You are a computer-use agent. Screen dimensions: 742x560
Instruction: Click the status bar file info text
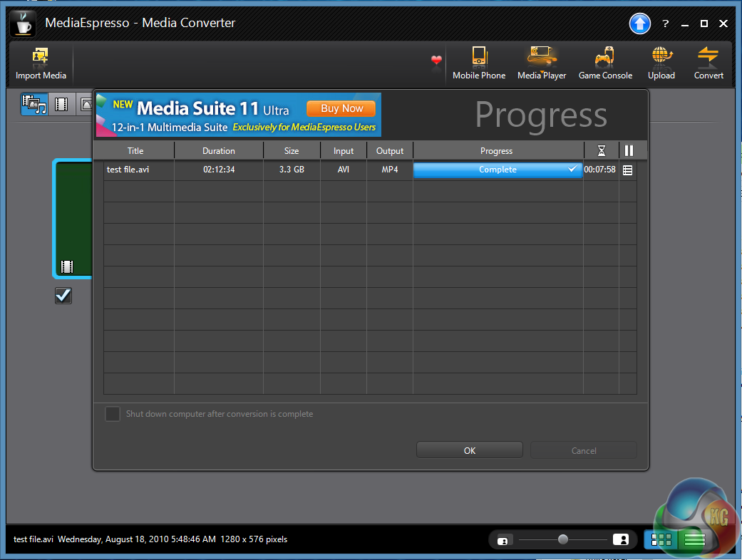(x=150, y=539)
